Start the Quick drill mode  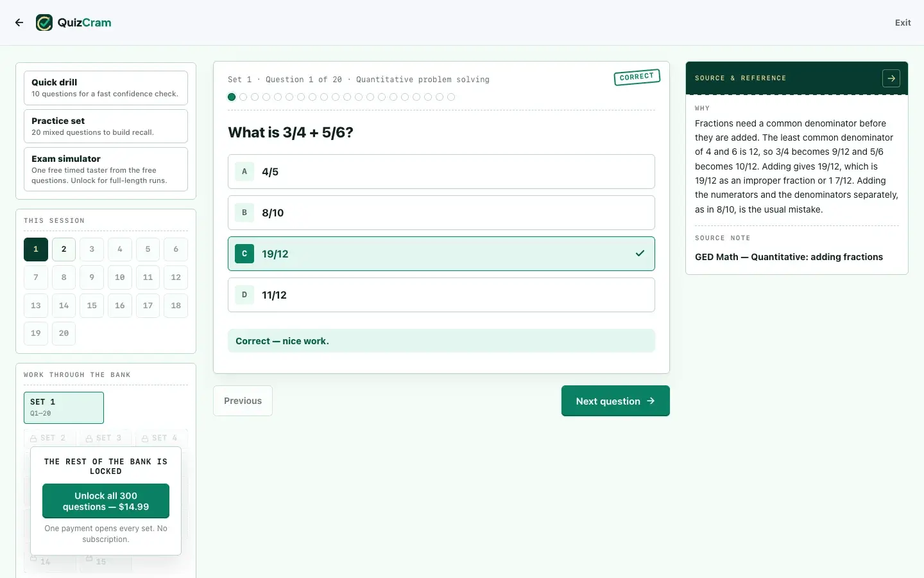click(x=106, y=88)
